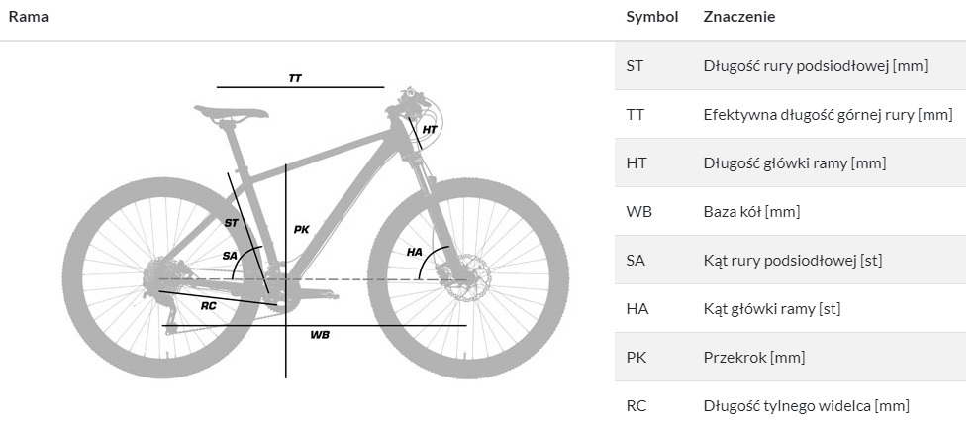Click the PK label in the bike diagram

pos(302,229)
